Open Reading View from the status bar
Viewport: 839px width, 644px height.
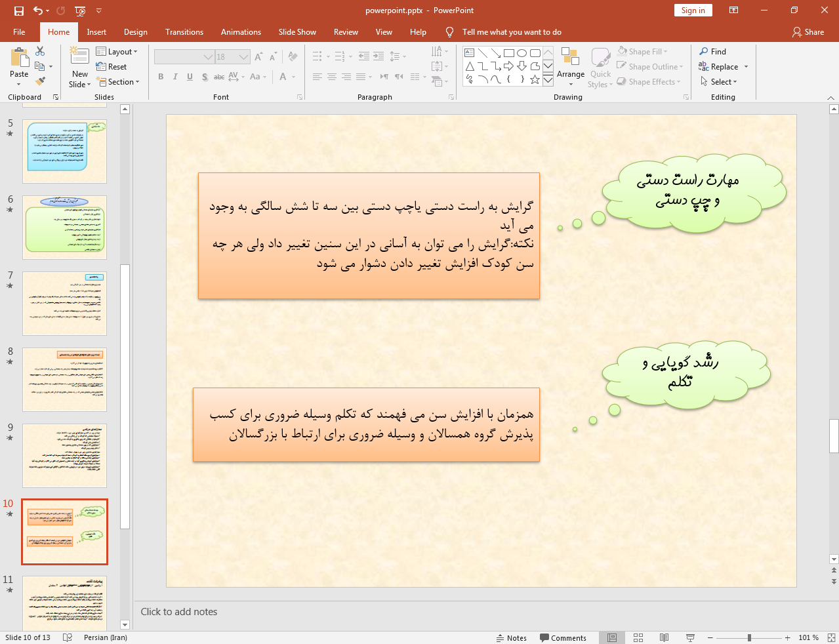click(x=664, y=637)
